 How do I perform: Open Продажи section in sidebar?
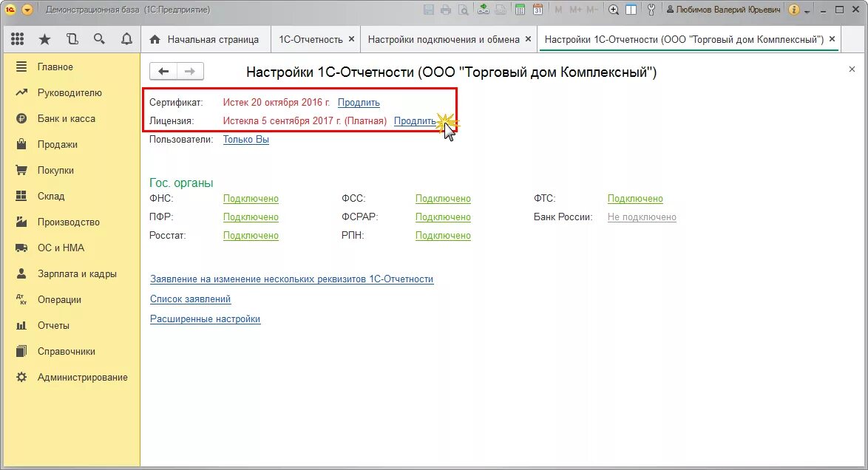[x=71, y=145]
